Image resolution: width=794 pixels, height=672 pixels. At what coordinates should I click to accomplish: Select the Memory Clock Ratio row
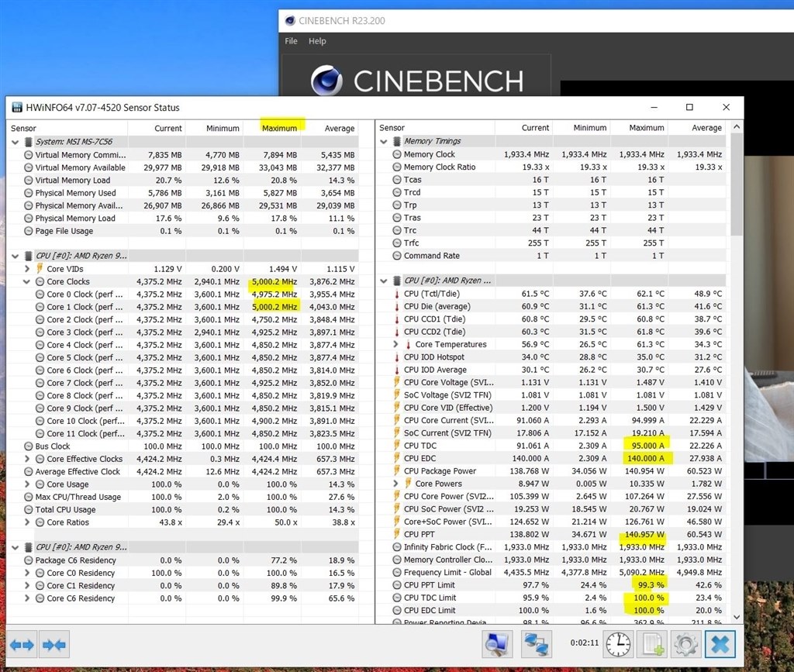pos(551,167)
